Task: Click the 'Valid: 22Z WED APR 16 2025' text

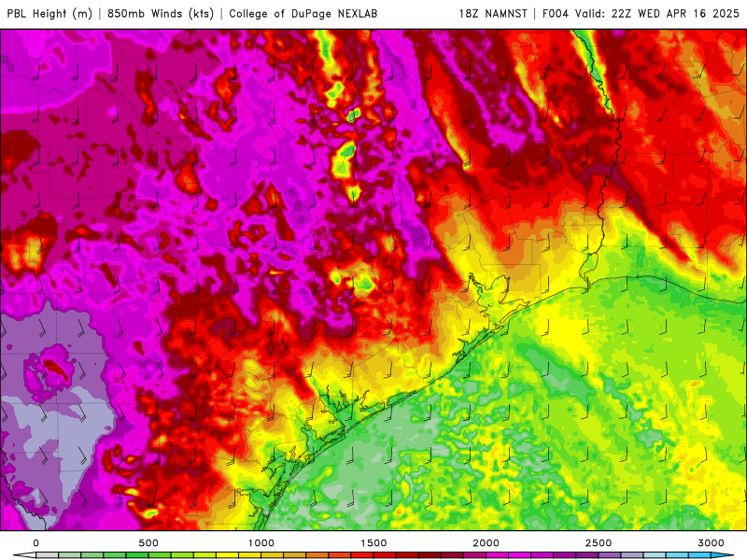Action: pos(657,13)
